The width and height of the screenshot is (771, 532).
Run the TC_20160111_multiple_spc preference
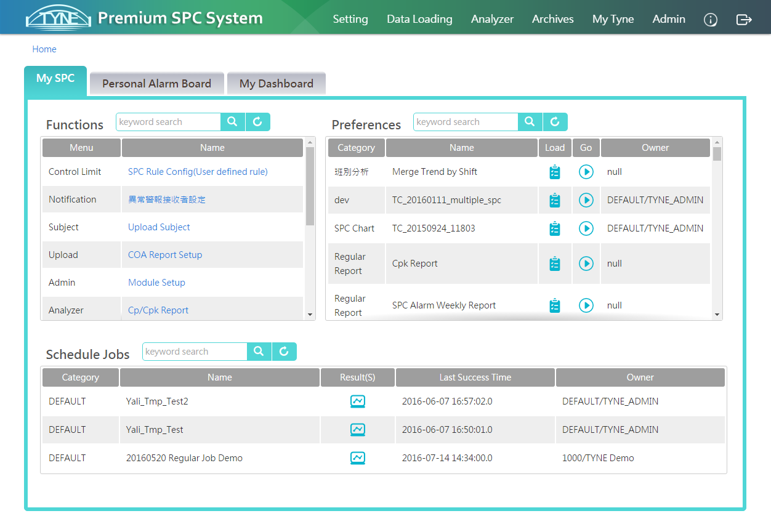click(x=586, y=200)
